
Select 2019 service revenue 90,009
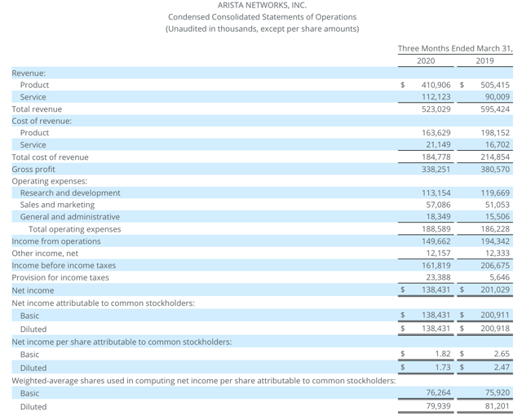point(498,97)
